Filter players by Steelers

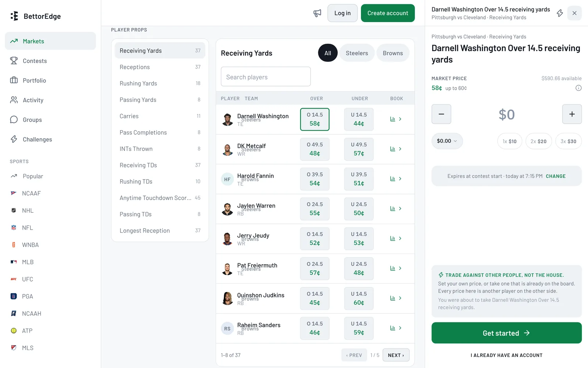[357, 53]
